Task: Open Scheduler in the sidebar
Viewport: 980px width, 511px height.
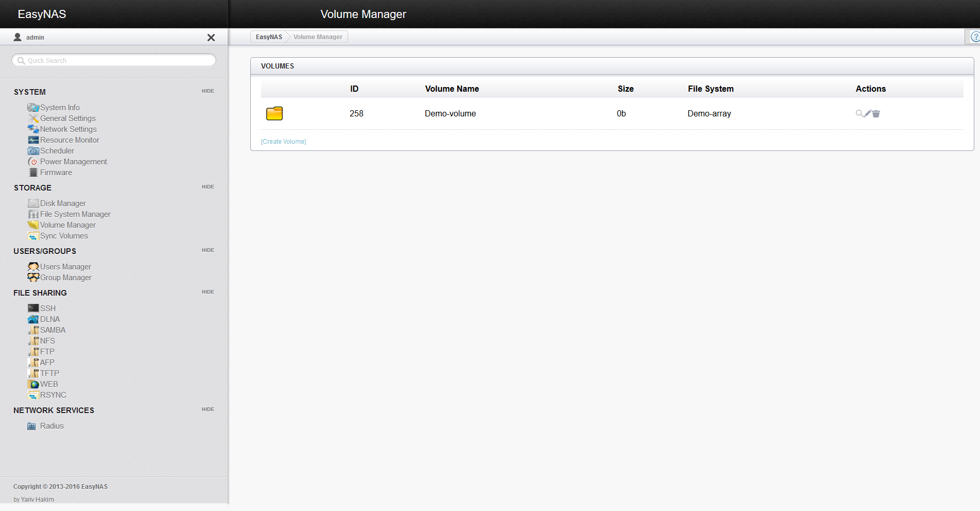Action: click(57, 151)
